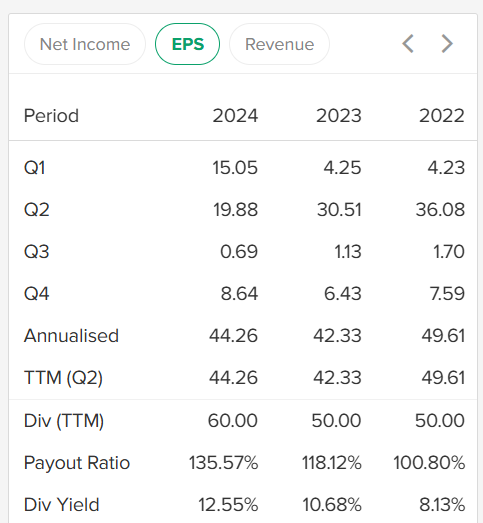Screen dimensions: 483x523
Task: Select the Q4 row label
Action: [x=37, y=294]
